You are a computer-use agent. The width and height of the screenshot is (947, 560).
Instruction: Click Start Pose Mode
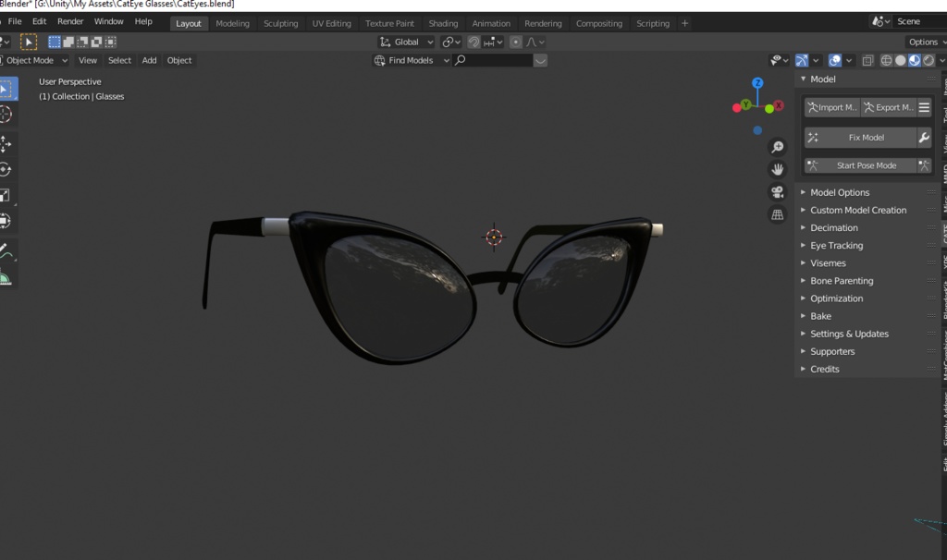(x=867, y=164)
